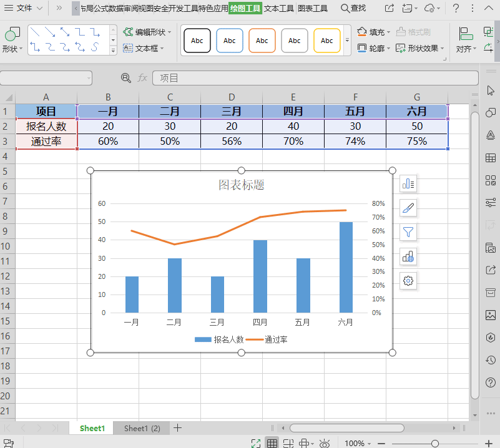This screenshot has height=448, width=500.
Task: Add a new sheet with plus button
Action: click(x=178, y=428)
